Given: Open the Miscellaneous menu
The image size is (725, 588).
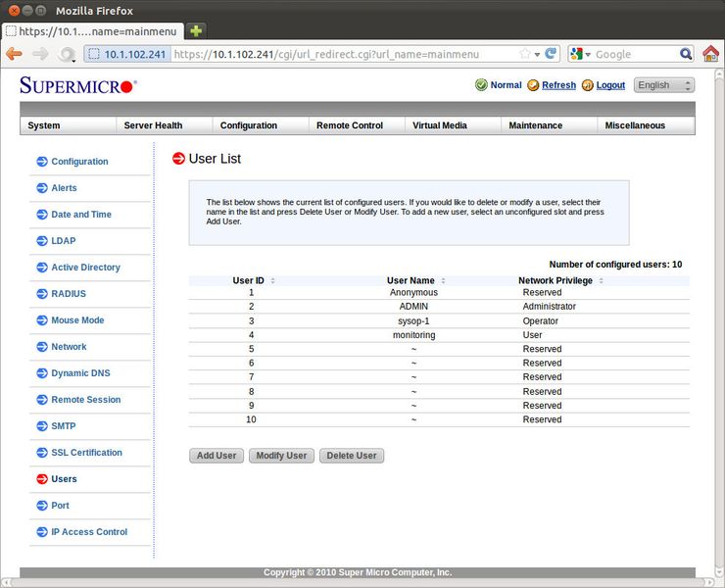Looking at the screenshot, I should click(x=646, y=125).
